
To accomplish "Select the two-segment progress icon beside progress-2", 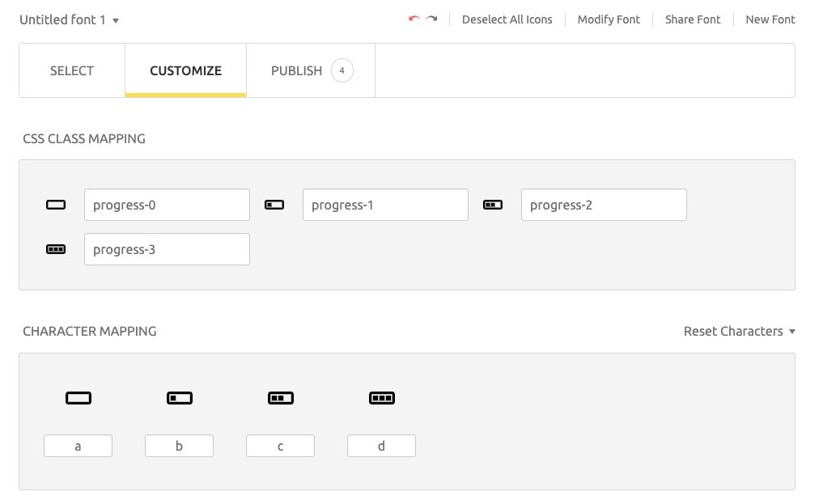I will (x=492, y=204).
